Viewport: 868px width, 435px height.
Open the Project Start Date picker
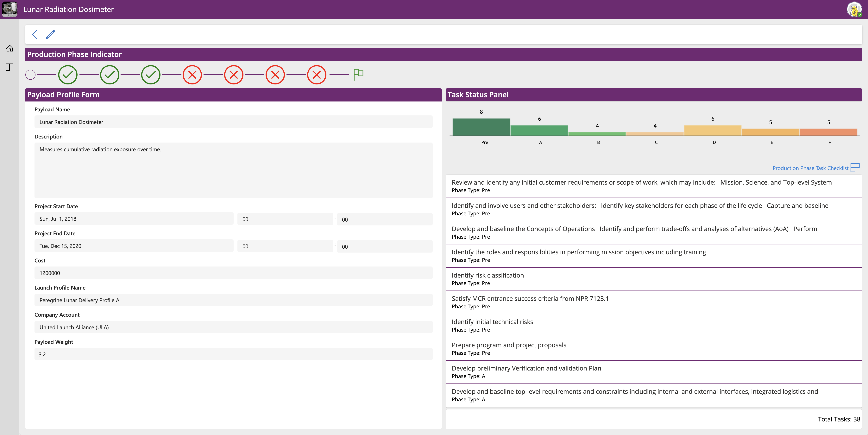[x=134, y=218]
